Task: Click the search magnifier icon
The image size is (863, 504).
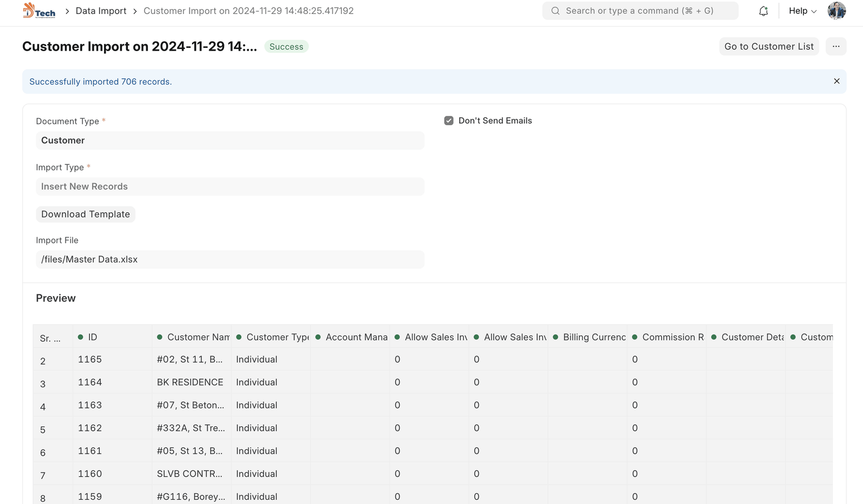Action: point(555,11)
